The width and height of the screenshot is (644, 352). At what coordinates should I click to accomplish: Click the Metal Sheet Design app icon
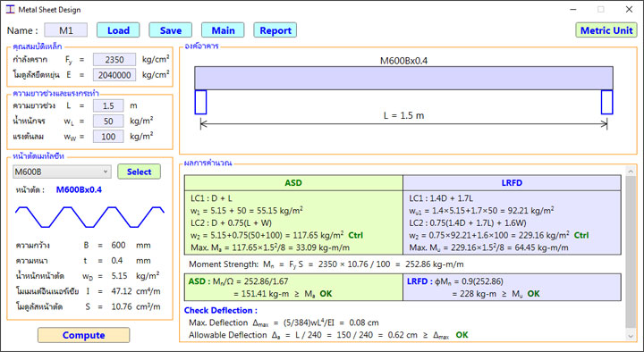coord(10,10)
